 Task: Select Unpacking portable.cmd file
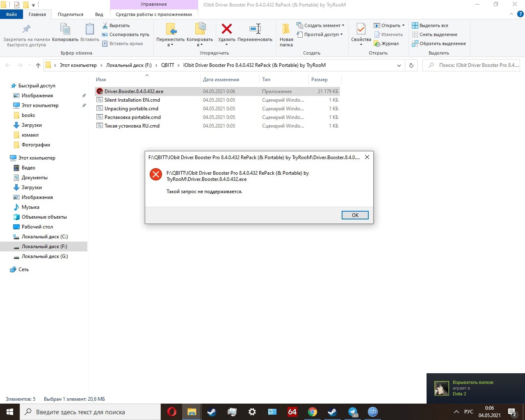(217, 108)
